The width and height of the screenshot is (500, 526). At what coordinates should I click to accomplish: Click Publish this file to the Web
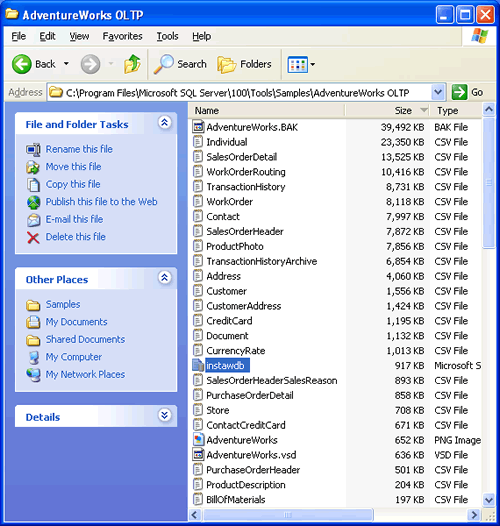coord(101,202)
